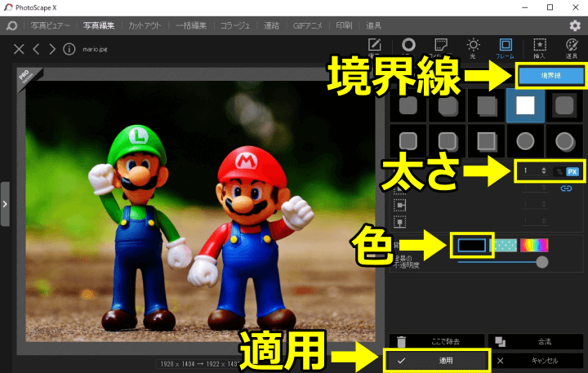Select the 光 (Light) sun tool icon
Screen dimensions: 588x373
pyautogui.click(x=473, y=46)
